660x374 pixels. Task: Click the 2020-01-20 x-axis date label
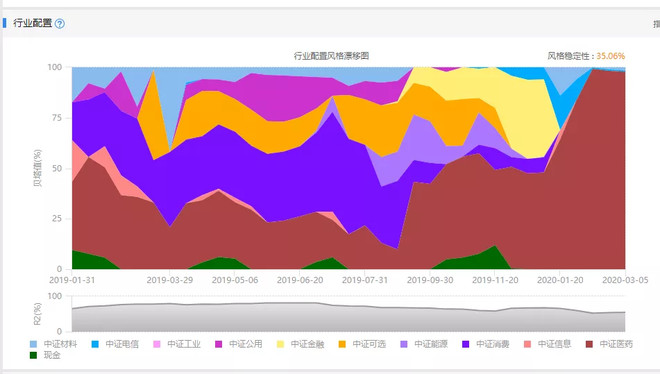tap(560, 280)
